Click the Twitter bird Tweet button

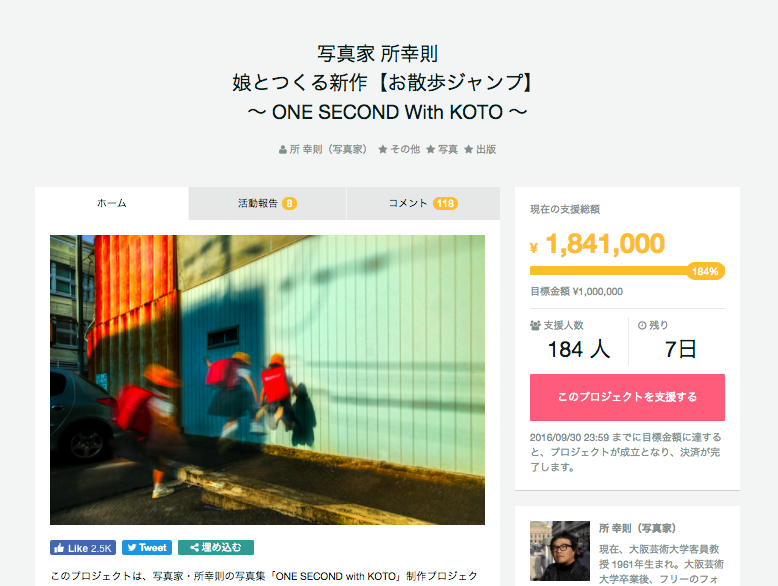147,548
